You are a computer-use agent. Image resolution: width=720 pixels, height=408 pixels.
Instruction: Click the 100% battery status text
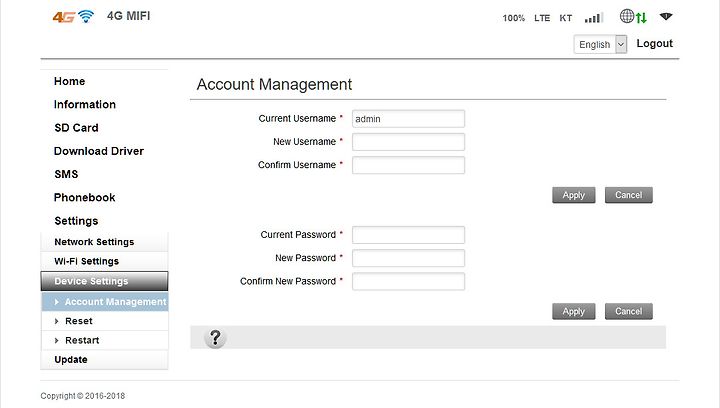(513, 18)
